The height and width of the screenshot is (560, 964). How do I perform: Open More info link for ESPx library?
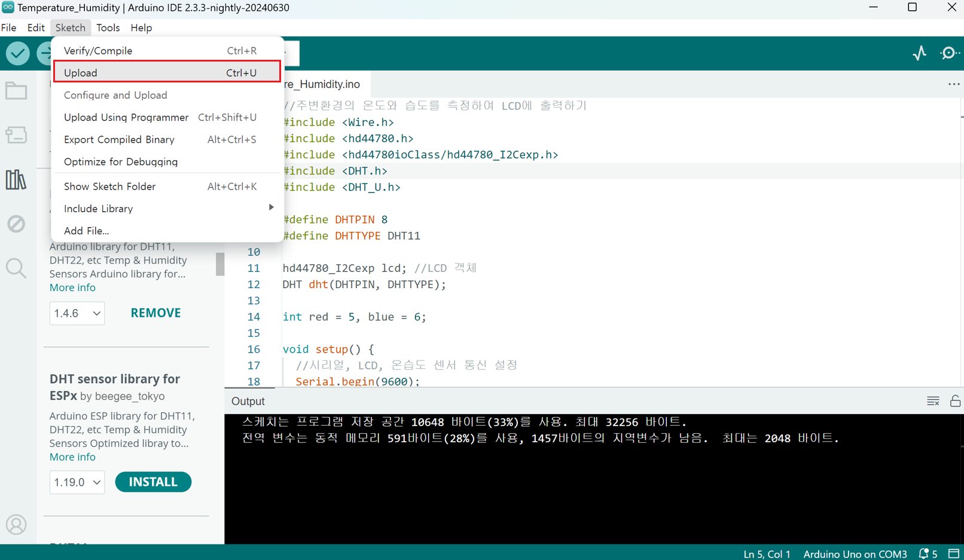[72, 457]
